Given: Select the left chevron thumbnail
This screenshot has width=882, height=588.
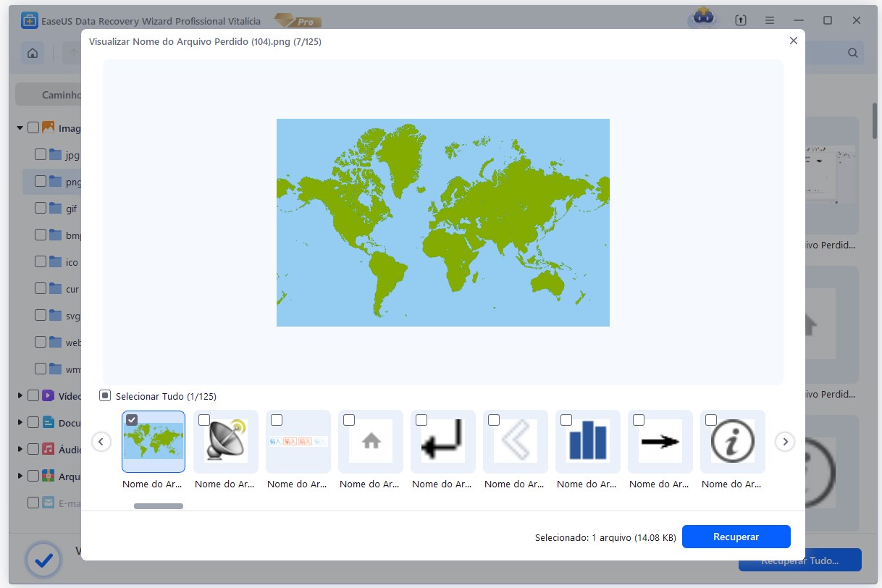Looking at the screenshot, I should [x=516, y=441].
